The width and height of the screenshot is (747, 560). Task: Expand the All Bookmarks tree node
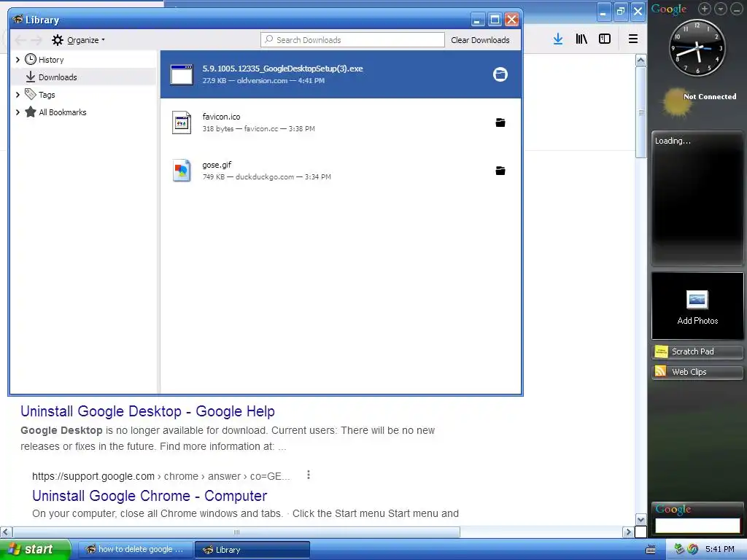point(18,112)
